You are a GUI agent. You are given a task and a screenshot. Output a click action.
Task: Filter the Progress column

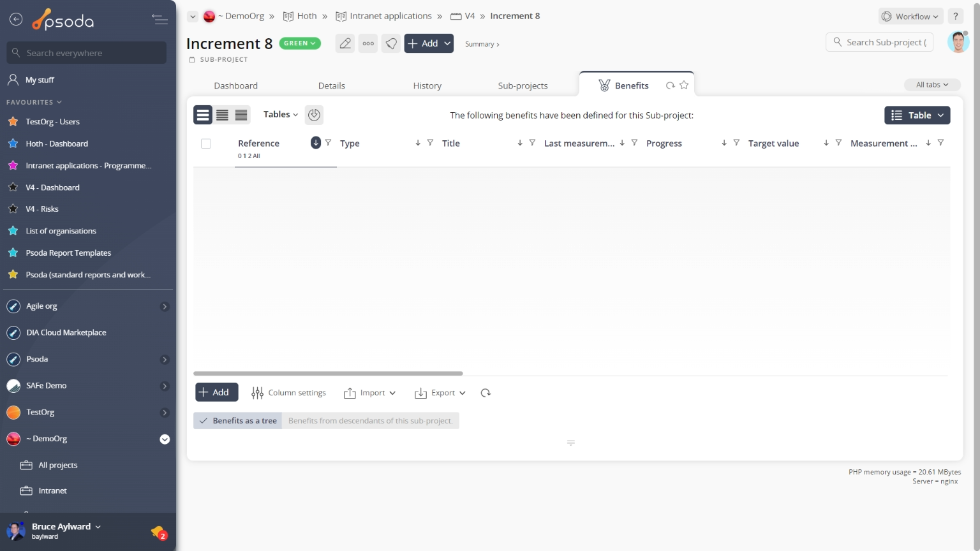tap(736, 143)
